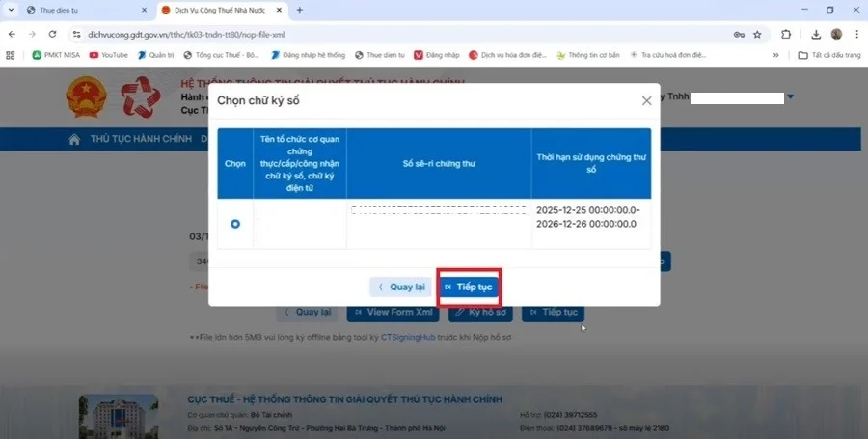868x439 pixels.
Task: Open the Tất cả dấu trang folder
Action: tap(827, 55)
